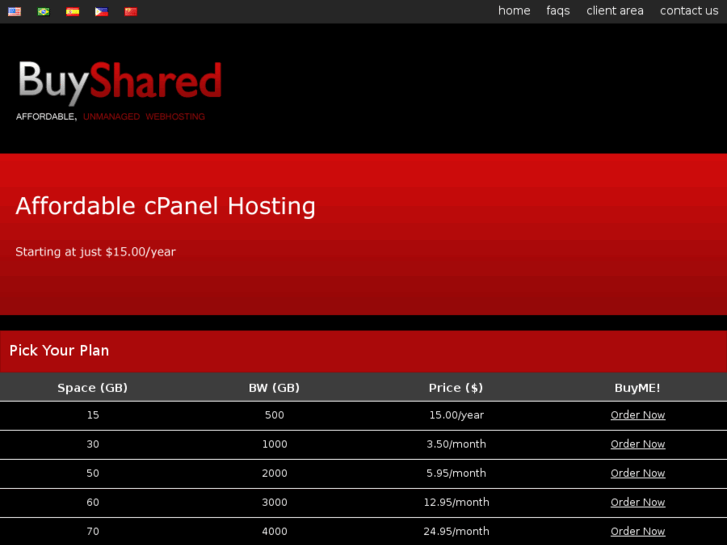This screenshot has width=727, height=545.
Task: Click the 24.95/month price cell
Action: click(x=456, y=532)
